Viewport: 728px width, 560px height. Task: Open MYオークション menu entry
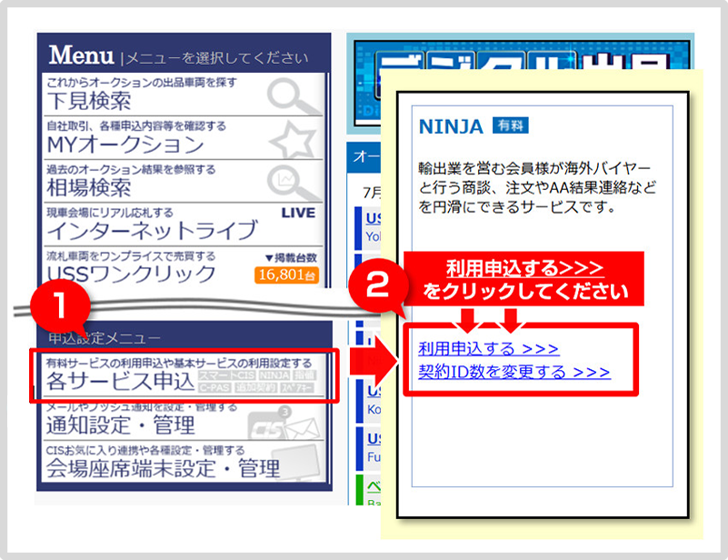tap(184, 138)
